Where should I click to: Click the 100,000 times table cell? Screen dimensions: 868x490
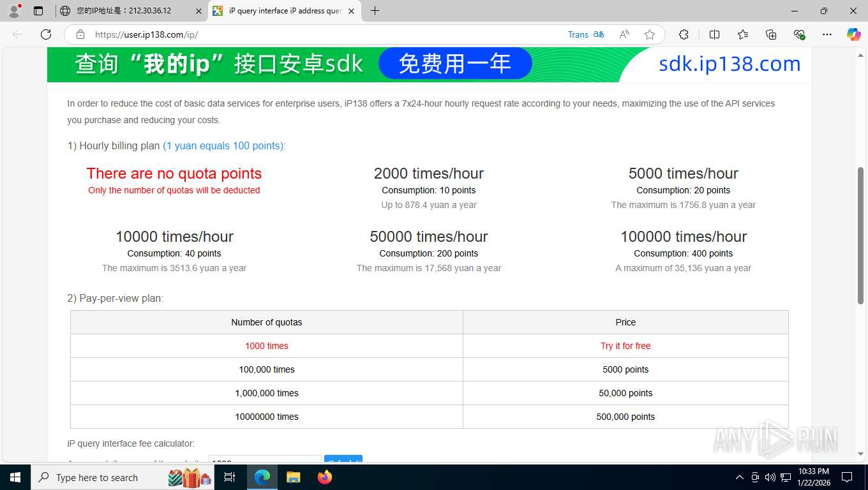(x=267, y=369)
